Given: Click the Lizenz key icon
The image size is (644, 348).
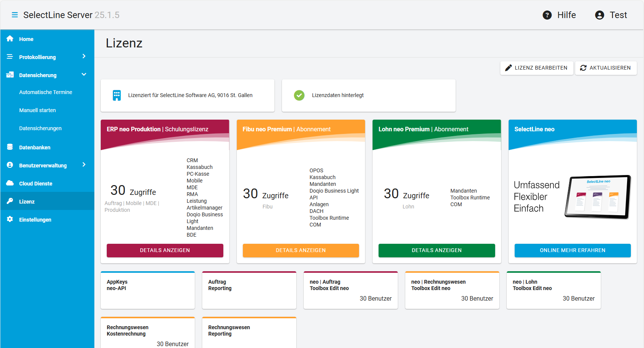Looking at the screenshot, I should (x=10, y=201).
